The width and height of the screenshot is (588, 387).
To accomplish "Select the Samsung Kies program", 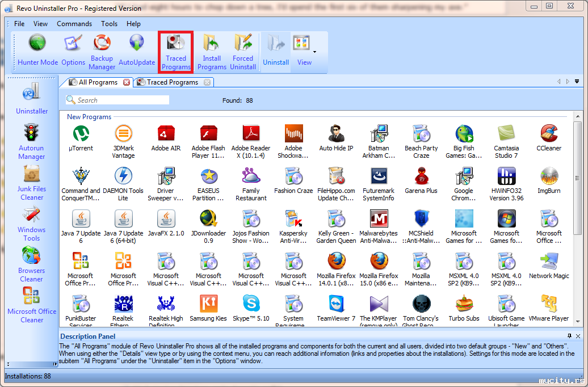I will [x=208, y=308].
